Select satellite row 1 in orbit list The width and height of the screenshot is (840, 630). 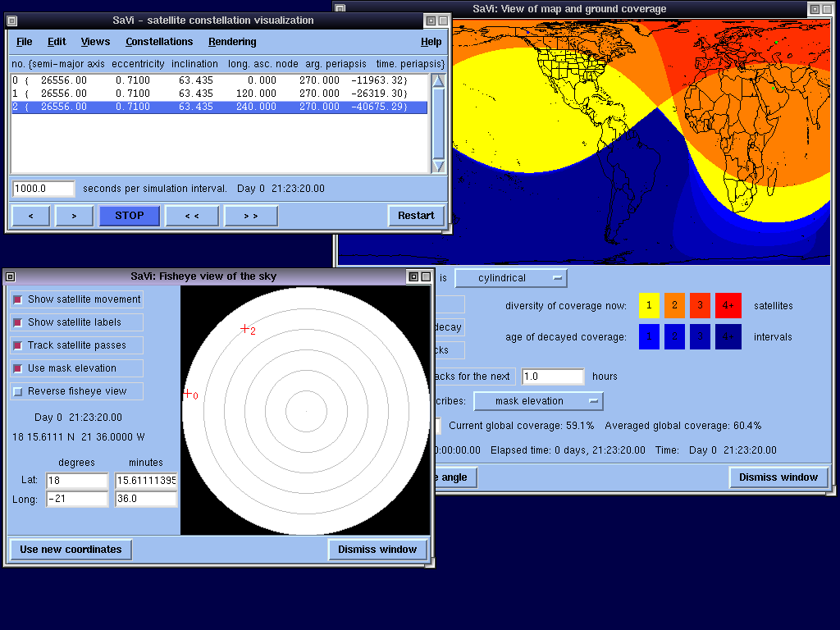pos(219,94)
